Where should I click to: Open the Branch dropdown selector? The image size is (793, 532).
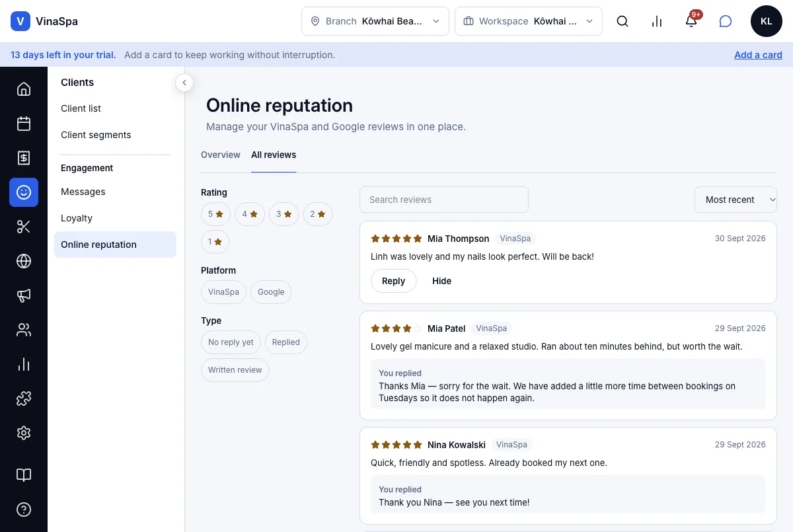[x=375, y=21]
